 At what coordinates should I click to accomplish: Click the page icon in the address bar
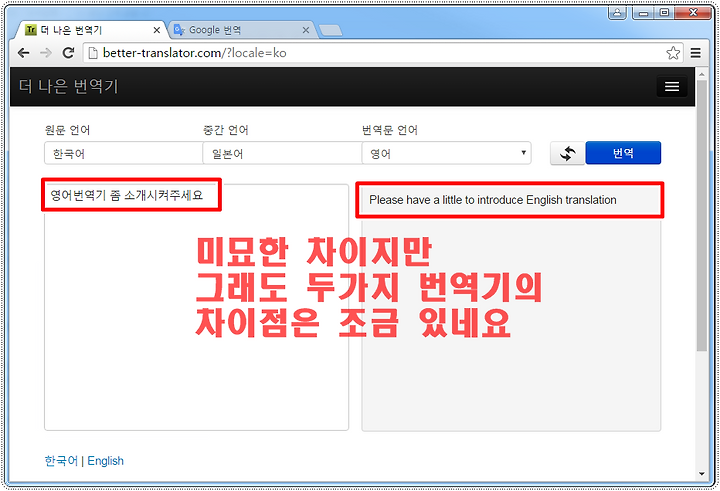pyautogui.click(x=93, y=53)
